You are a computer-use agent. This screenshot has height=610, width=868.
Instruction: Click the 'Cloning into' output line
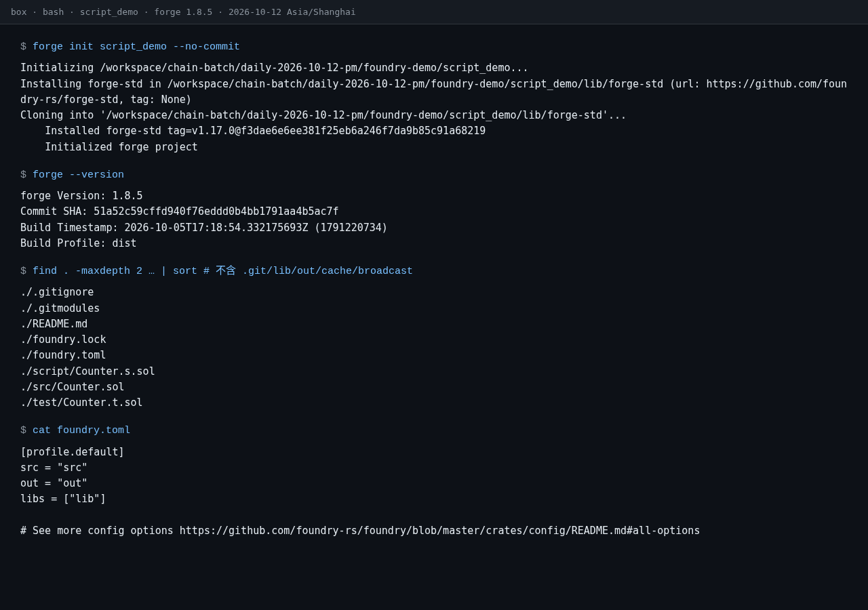coord(323,115)
